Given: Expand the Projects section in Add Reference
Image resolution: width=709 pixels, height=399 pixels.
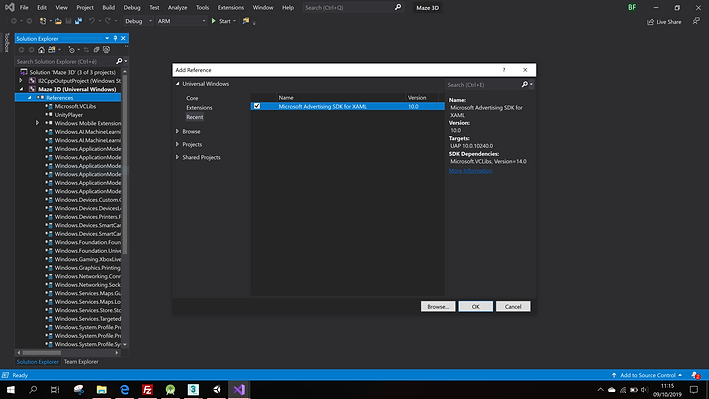Looking at the screenshot, I should [x=178, y=144].
